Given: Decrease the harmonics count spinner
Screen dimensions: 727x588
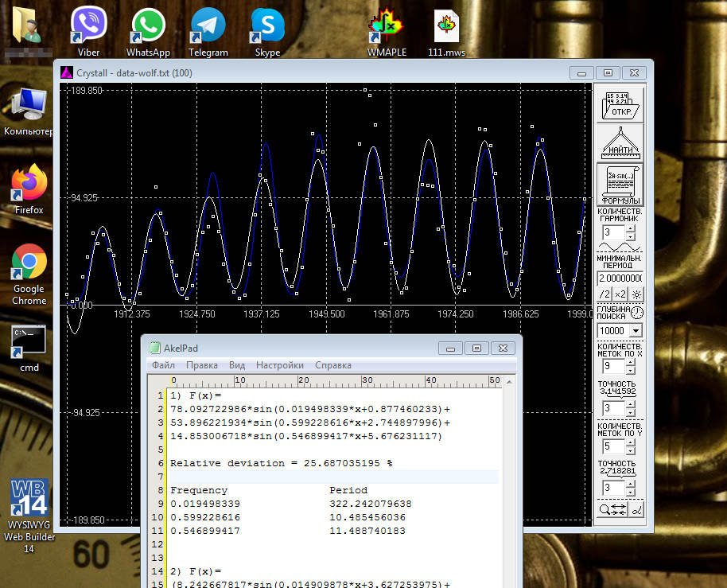Looking at the screenshot, I should pos(630,236).
